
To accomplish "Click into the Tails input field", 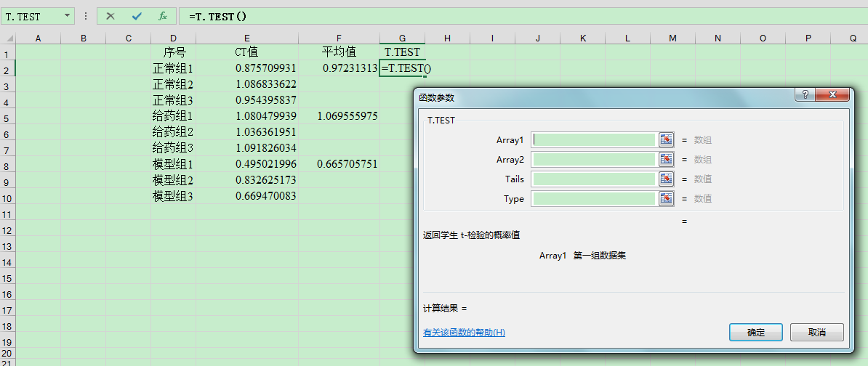I will coord(594,179).
